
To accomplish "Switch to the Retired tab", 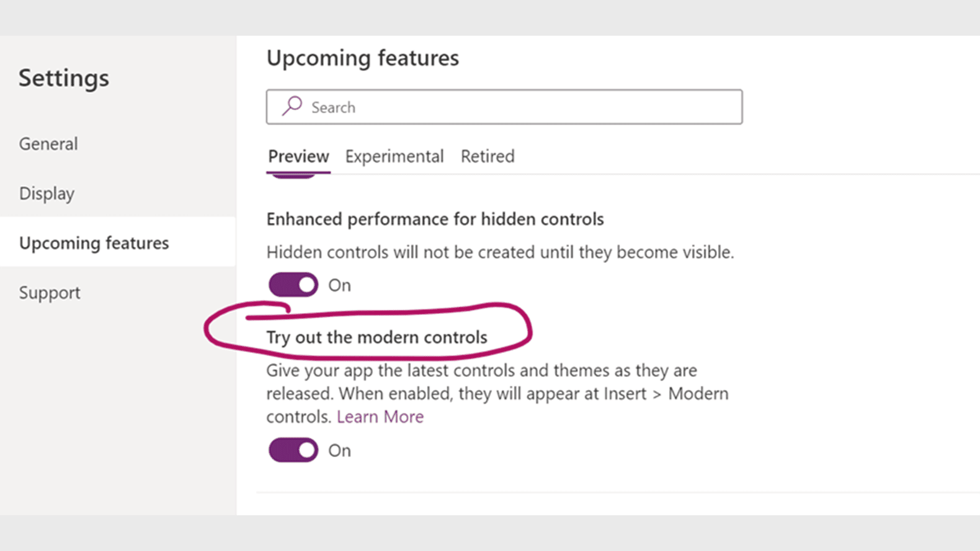I will [x=487, y=156].
